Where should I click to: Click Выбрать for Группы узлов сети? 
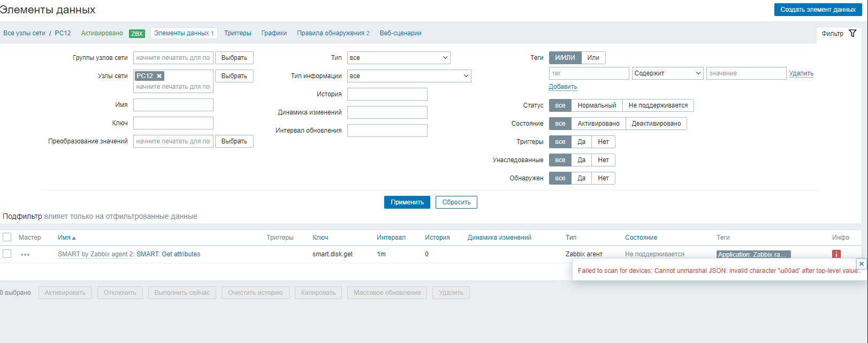234,58
